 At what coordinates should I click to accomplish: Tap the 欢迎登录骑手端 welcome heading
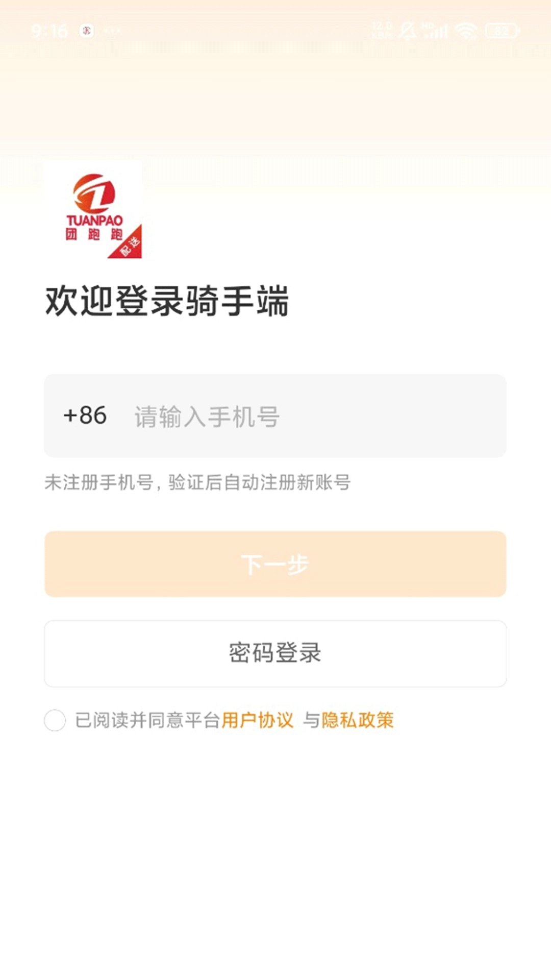tap(167, 301)
